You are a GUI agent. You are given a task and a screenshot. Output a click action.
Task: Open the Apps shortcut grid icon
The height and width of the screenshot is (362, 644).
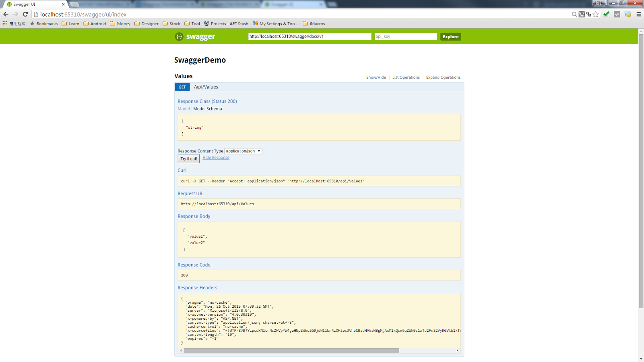pos(5,23)
